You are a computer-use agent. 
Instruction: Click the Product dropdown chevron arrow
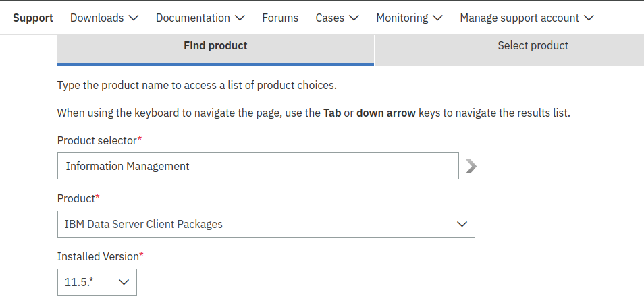click(462, 224)
